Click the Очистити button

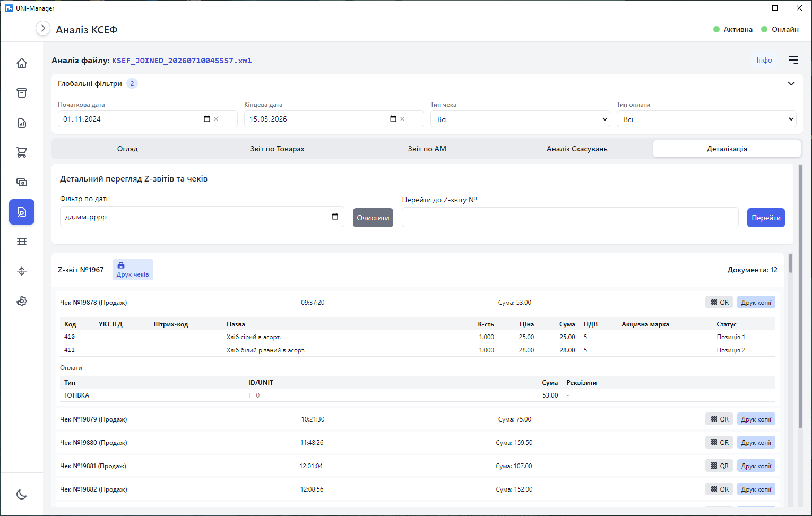(x=373, y=218)
